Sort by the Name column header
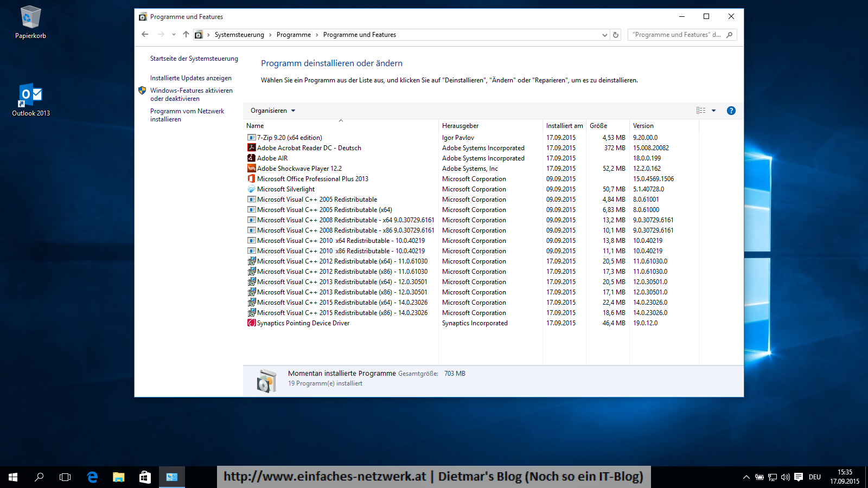The height and width of the screenshot is (488, 868). [341, 126]
